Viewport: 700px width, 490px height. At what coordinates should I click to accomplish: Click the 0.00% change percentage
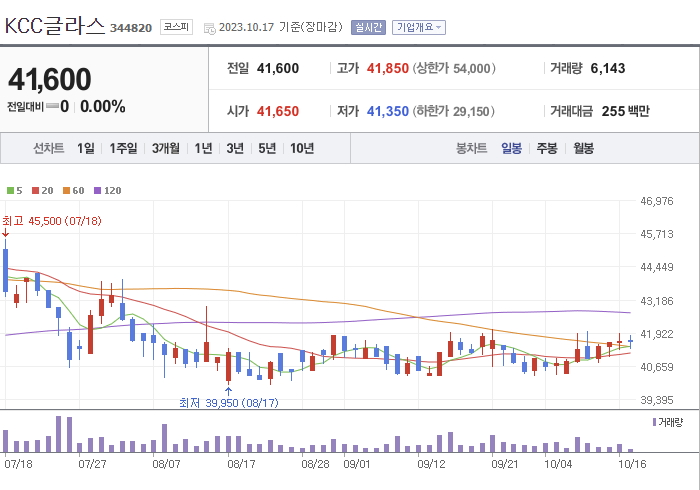103,107
